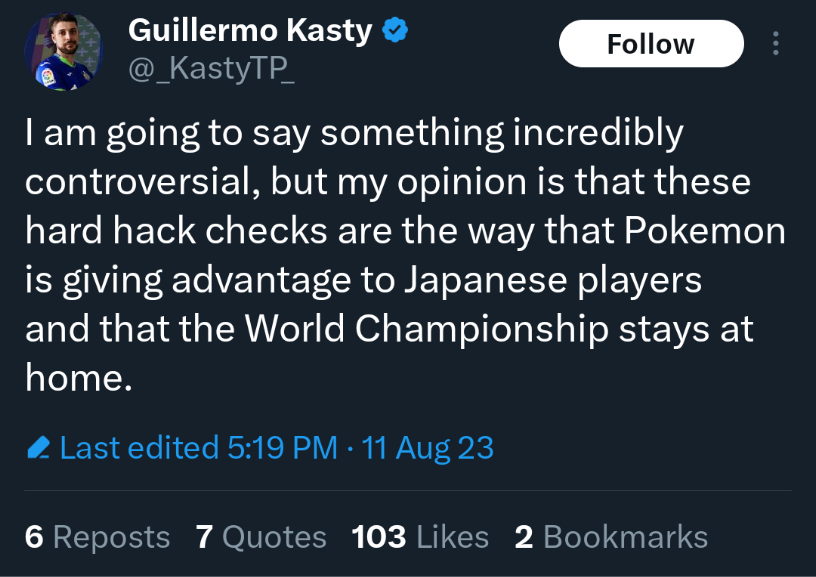Click the word Pokemon in the tweet
This screenshot has height=577, width=816.
pos(705,230)
